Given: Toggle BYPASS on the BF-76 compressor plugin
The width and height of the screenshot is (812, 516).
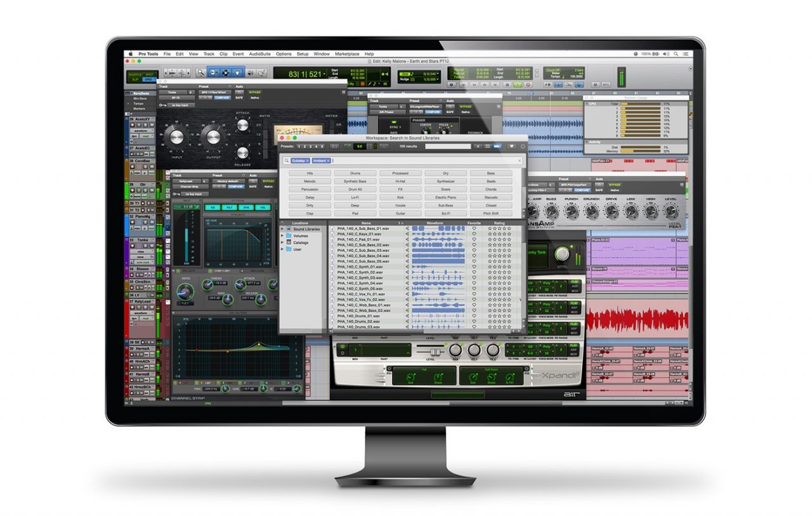Looking at the screenshot, I should point(255,93).
